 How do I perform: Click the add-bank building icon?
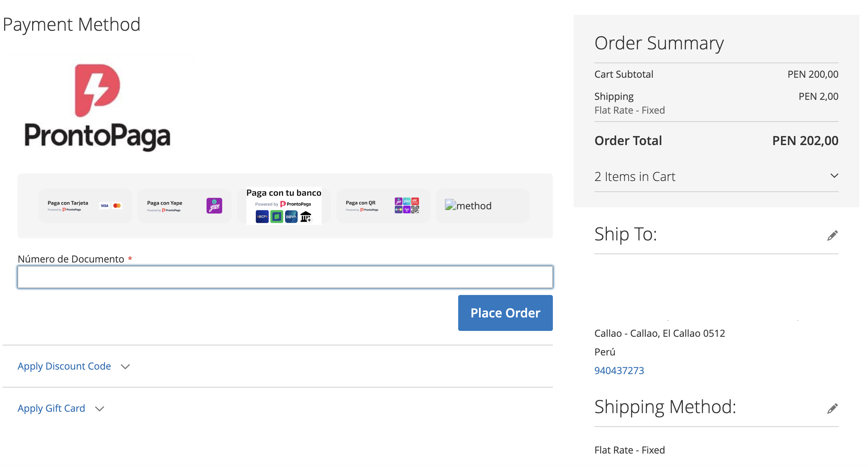(306, 217)
